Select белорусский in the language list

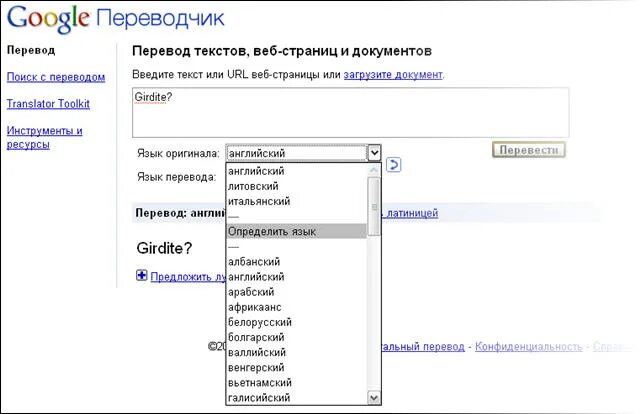(296, 322)
